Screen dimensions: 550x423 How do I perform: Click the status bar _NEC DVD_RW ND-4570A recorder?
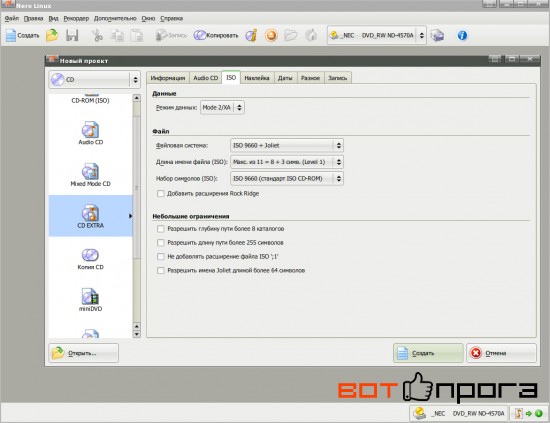pos(458,414)
